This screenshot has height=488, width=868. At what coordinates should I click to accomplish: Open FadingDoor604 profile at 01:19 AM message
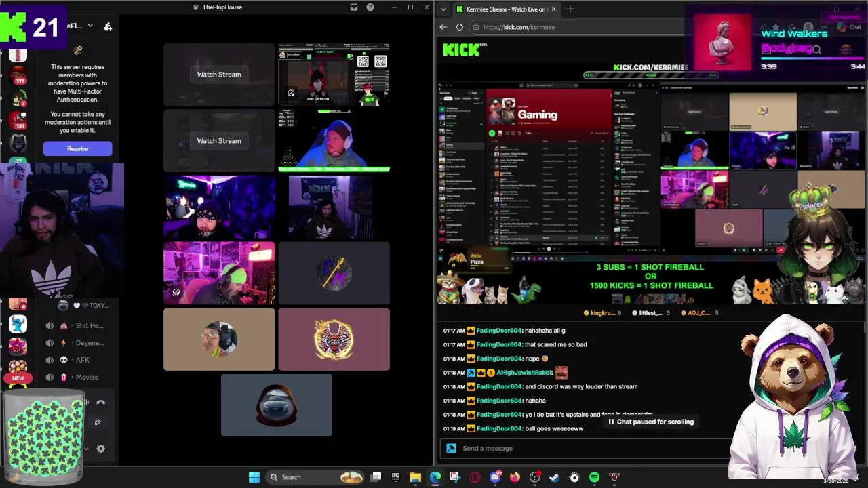499,428
